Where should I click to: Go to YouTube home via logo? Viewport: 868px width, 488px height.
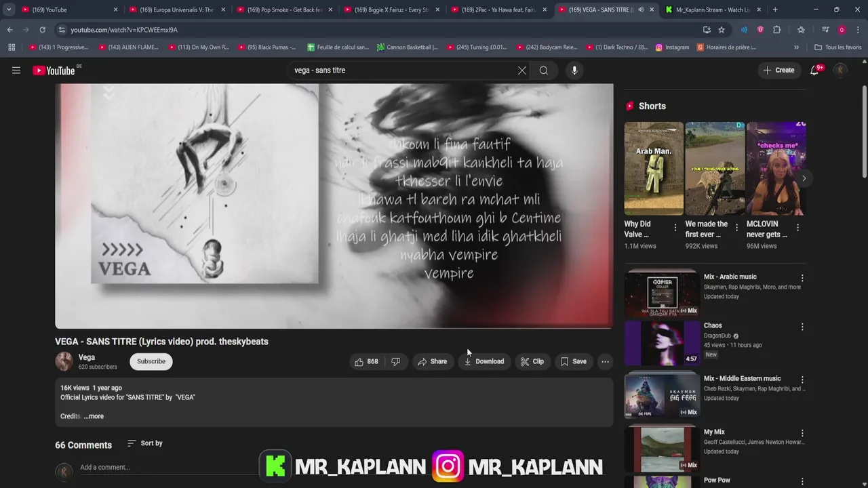[x=54, y=70]
